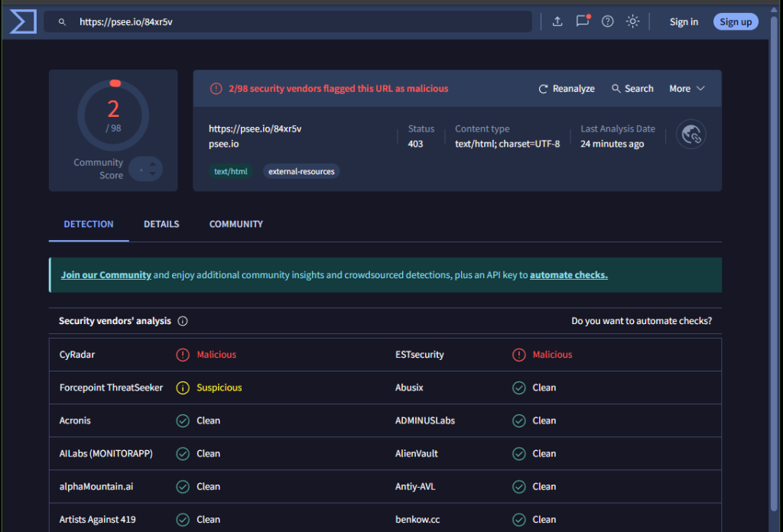Screen dimensions: 783x532
Task: Click the Suspicious verdict text
Action: pyautogui.click(x=219, y=388)
